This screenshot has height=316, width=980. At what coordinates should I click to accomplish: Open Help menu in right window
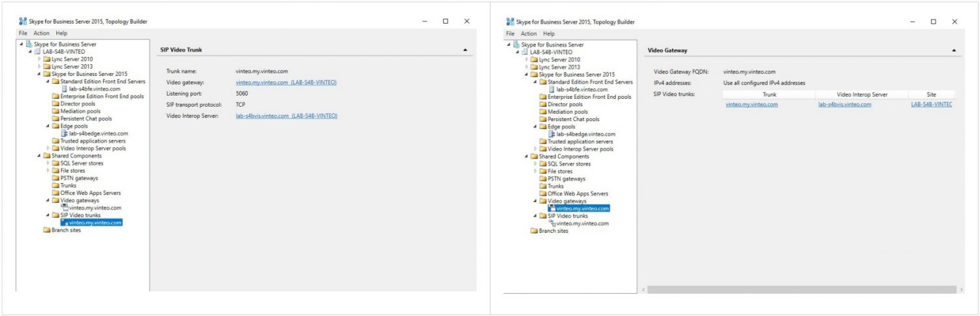(x=549, y=33)
